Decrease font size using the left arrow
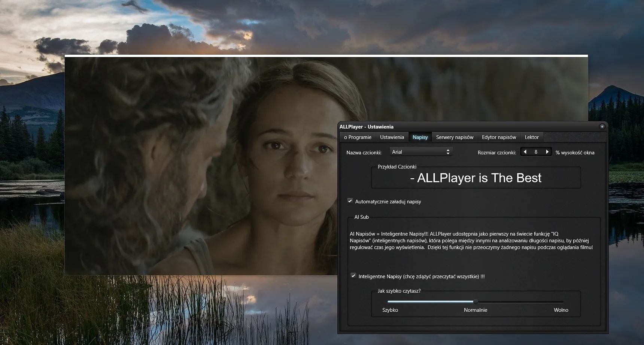The width and height of the screenshot is (644, 345). pos(525,152)
